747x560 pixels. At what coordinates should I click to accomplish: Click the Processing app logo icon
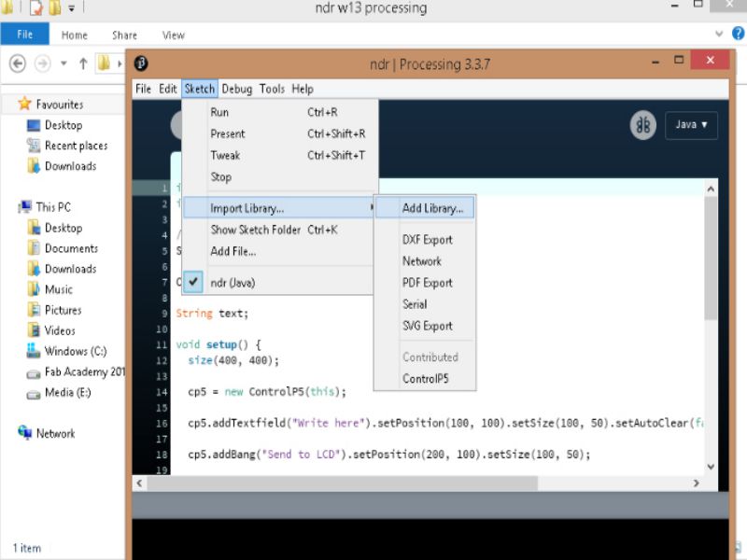(x=141, y=63)
